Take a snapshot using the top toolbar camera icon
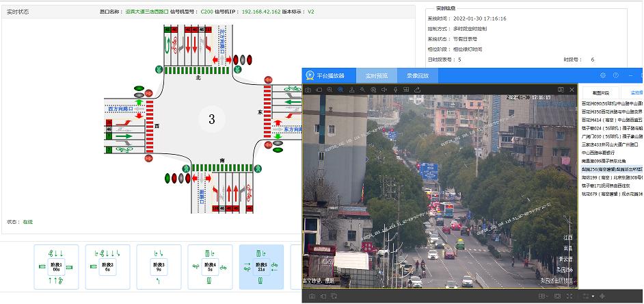Viewport: 644px width, 304px height. click(x=309, y=90)
